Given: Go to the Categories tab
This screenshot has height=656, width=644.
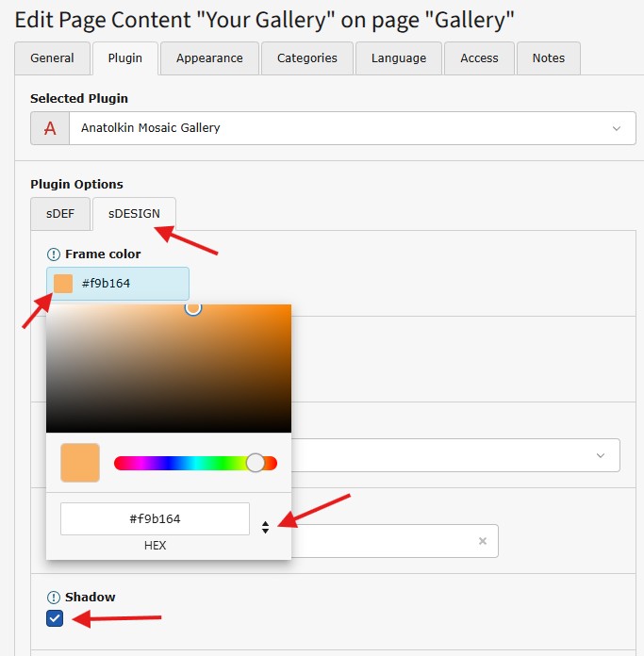Looking at the screenshot, I should tap(306, 58).
